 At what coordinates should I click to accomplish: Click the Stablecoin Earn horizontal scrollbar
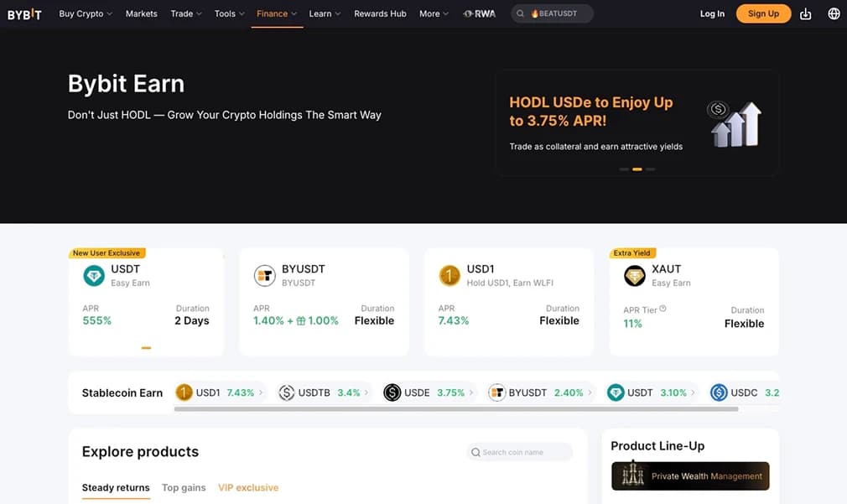pyautogui.click(x=456, y=409)
